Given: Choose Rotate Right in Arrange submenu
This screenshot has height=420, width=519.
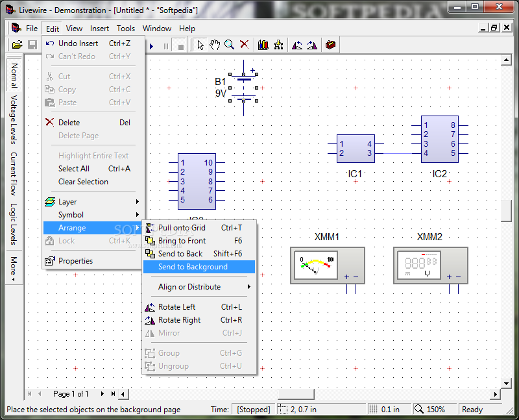Looking at the screenshot, I should [x=199, y=320].
